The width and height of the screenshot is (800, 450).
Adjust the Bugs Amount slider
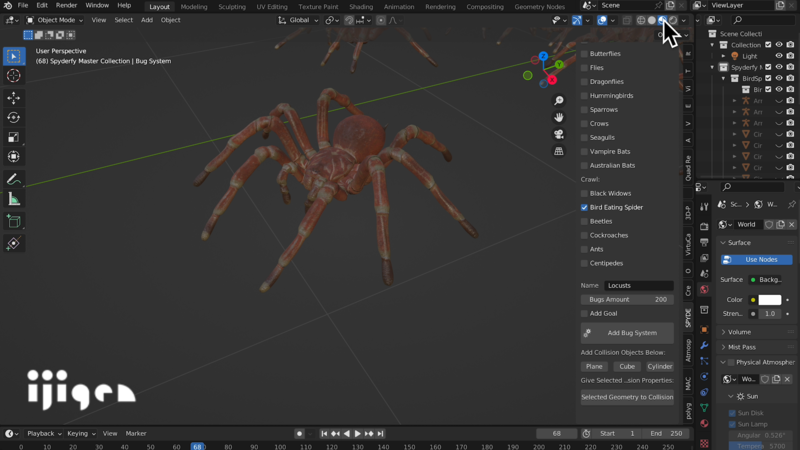pyautogui.click(x=627, y=299)
